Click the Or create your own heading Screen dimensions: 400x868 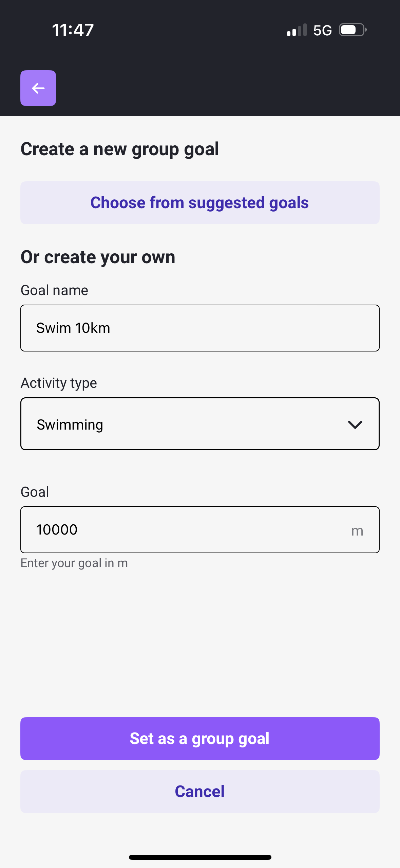[x=98, y=257]
